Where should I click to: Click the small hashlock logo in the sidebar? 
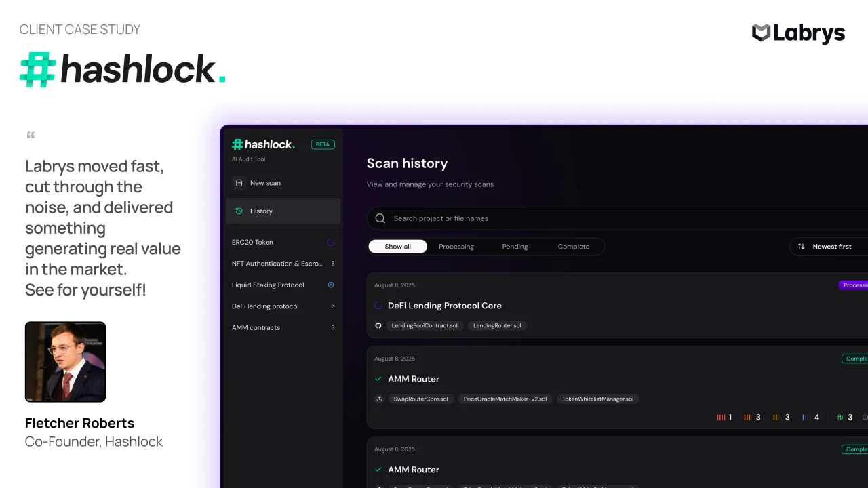click(x=263, y=144)
